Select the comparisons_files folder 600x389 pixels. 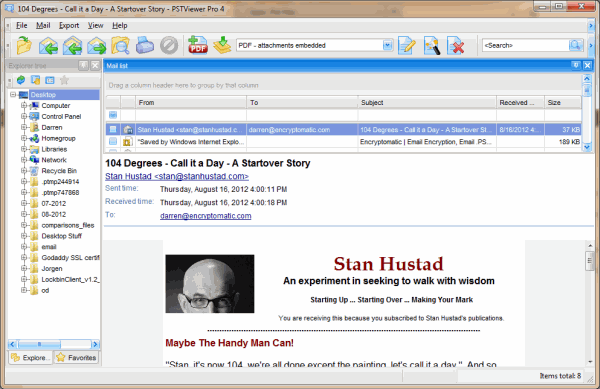(68, 225)
